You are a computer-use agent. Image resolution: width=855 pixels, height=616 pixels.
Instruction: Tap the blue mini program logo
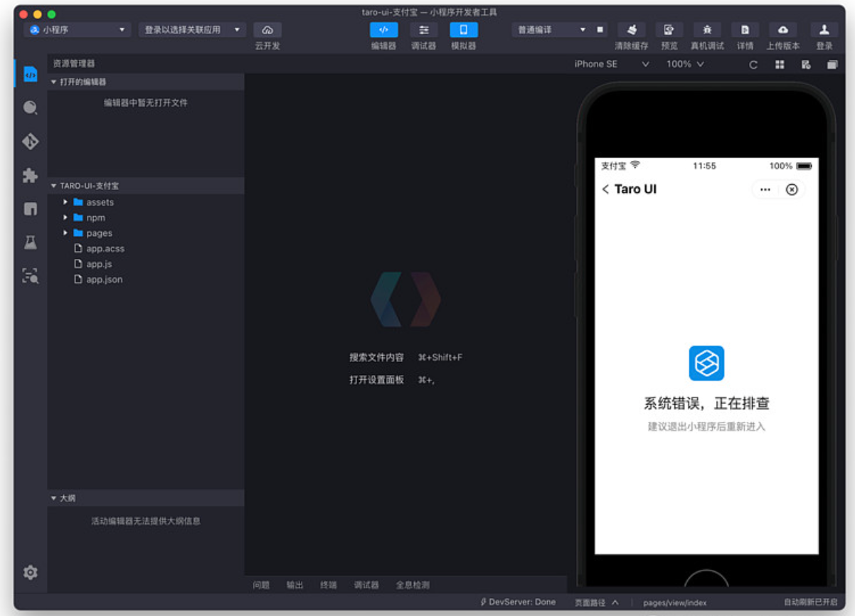(x=706, y=363)
